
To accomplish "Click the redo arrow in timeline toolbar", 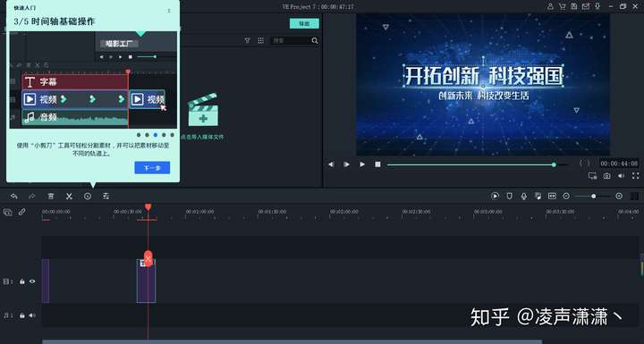I will pyautogui.click(x=32, y=197).
